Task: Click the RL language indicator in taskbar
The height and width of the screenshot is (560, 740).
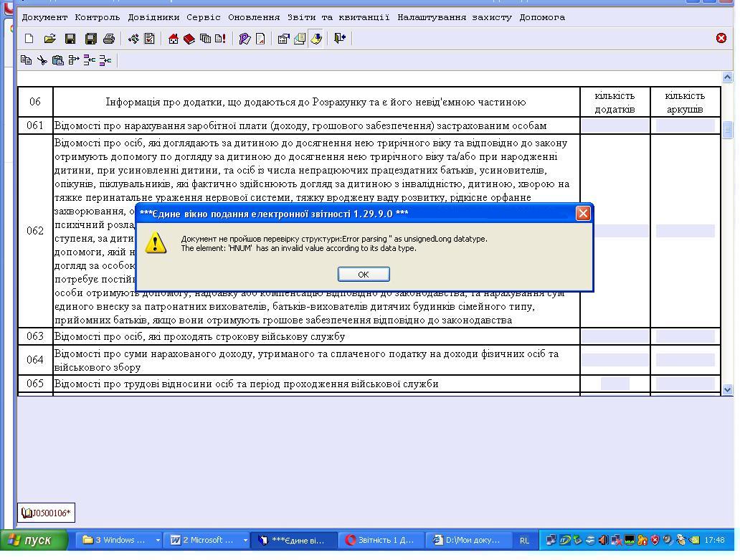Action: [524, 541]
